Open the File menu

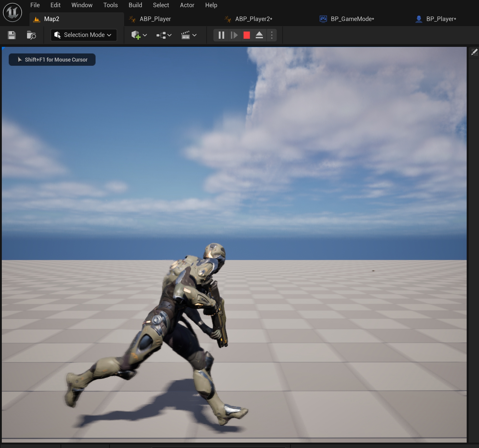(x=35, y=5)
